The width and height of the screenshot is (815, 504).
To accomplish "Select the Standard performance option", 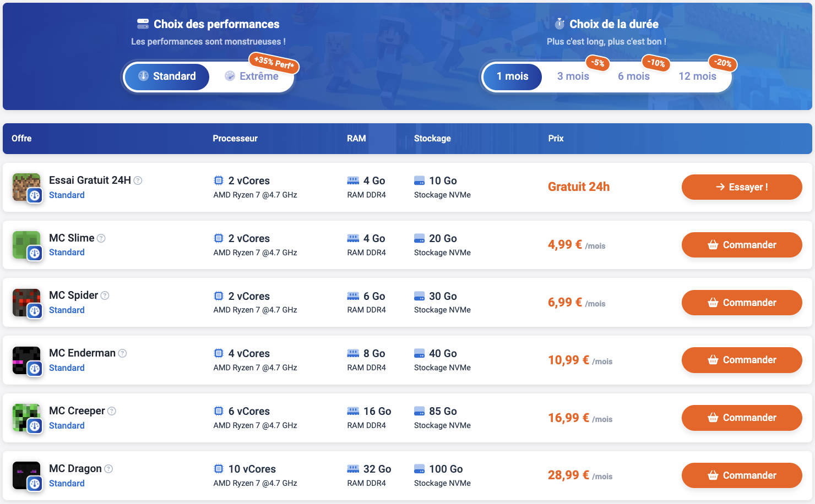I will pyautogui.click(x=167, y=76).
